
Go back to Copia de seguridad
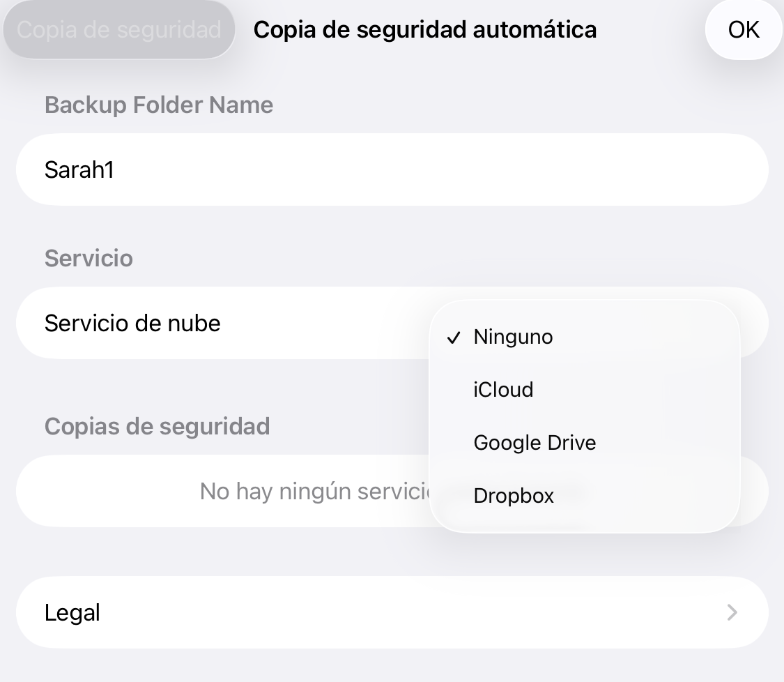pyautogui.click(x=119, y=30)
